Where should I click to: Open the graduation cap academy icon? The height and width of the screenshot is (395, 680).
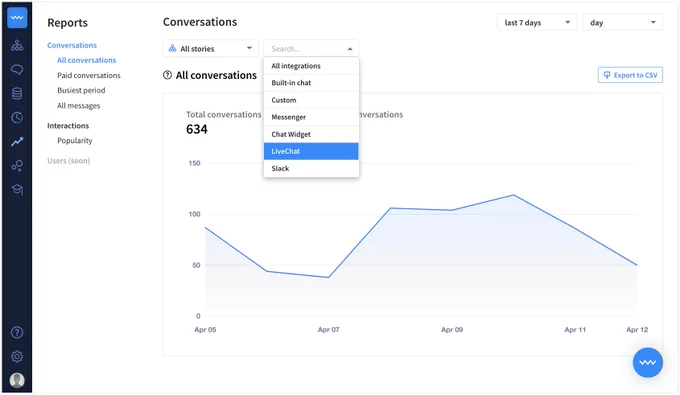[x=17, y=189]
